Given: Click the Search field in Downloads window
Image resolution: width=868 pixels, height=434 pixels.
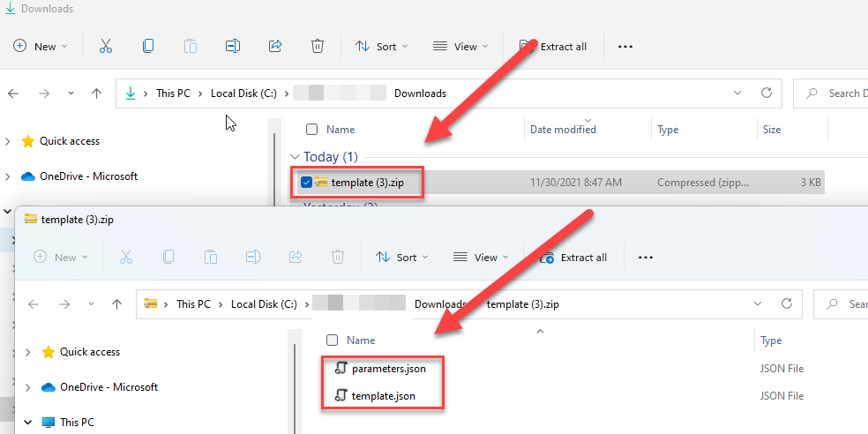Looking at the screenshot, I should click(x=830, y=93).
